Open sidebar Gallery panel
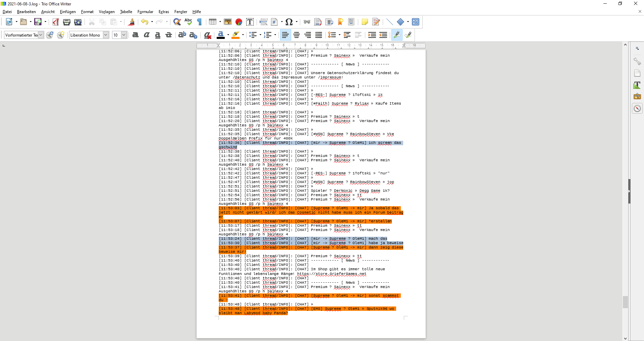Viewport: 644px width, 341px height. (637, 97)
